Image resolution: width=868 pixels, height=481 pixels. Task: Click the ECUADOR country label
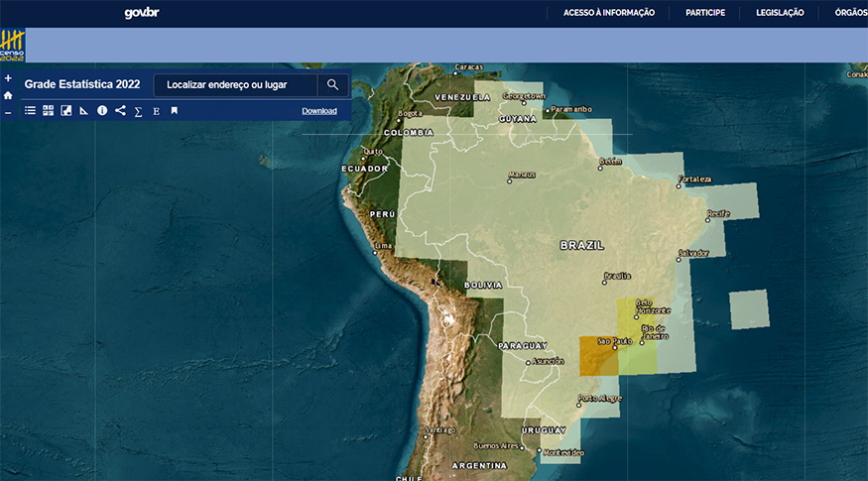364,169
